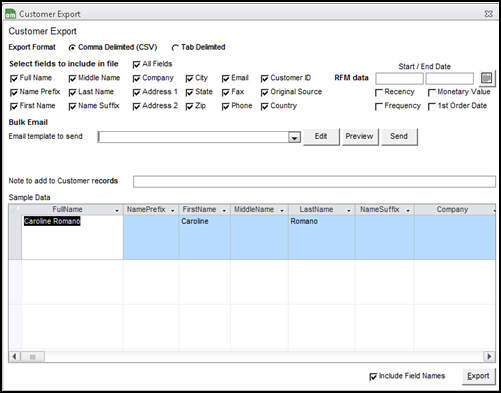Viewport: 501px width, 393px height.
Task: Click the Export button
Action: [x=478, y=376]
